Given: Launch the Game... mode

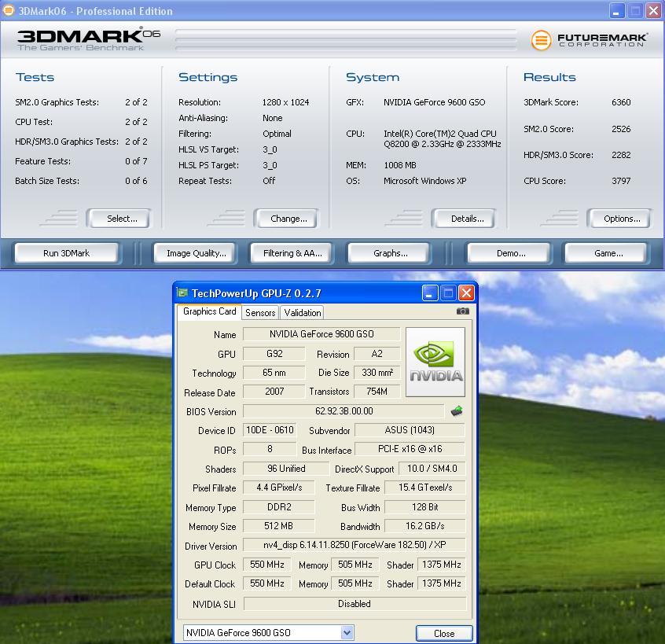Looking at the screenshot, I should 607,253.
